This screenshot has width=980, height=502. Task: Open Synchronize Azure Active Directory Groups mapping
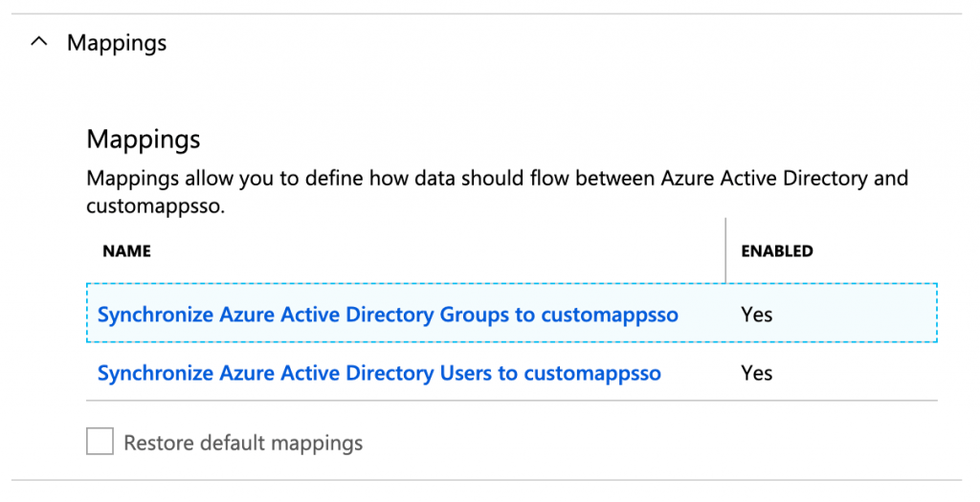388,314
